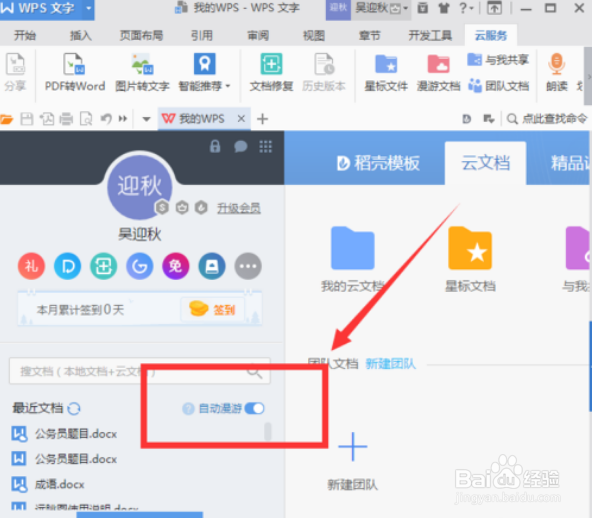Open 团队文档 in the ribbon
Image resolution: width=593 pixels, height=518 pixels.
tap(498, 86)
